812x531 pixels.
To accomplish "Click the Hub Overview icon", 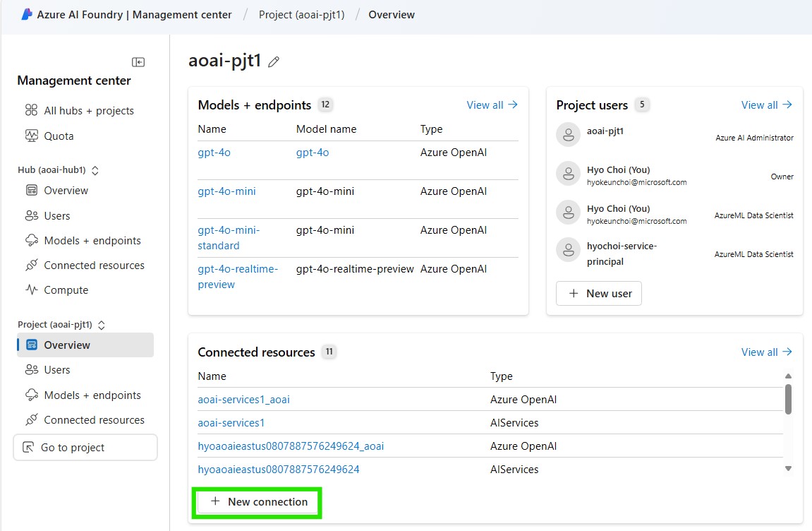I will (32, 191).
